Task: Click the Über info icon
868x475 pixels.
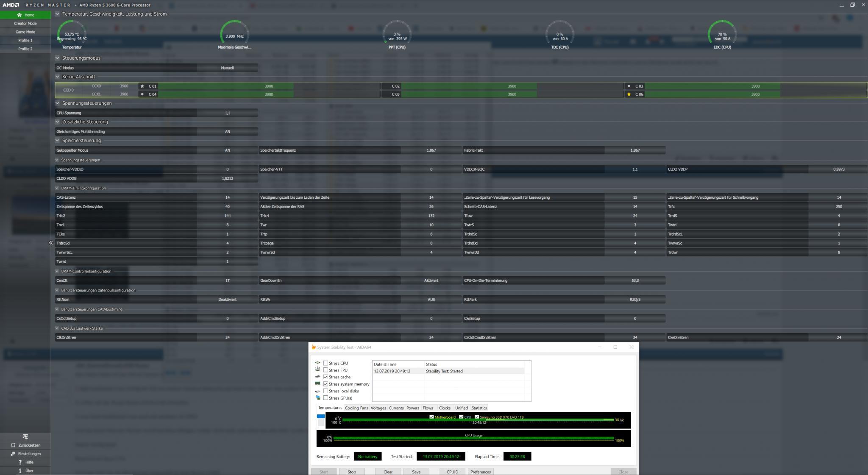Action: click(x=20, y=471)
